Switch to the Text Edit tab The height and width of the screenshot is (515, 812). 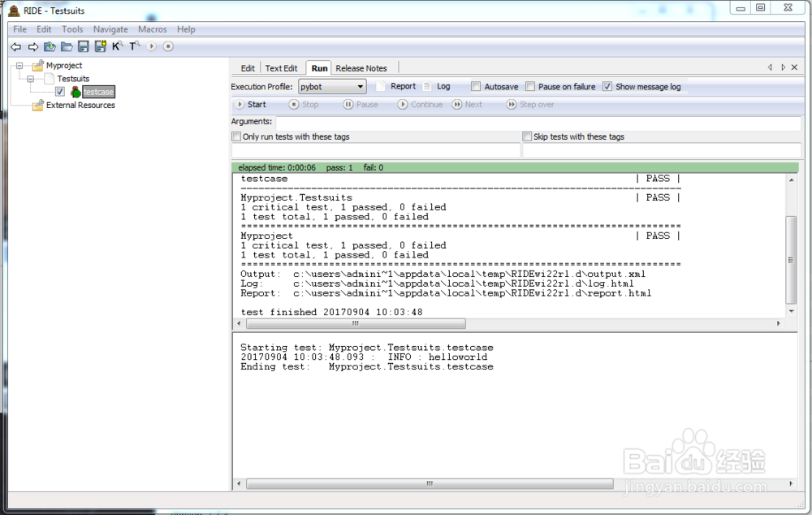pyautogui.click(x=281, y=68)
